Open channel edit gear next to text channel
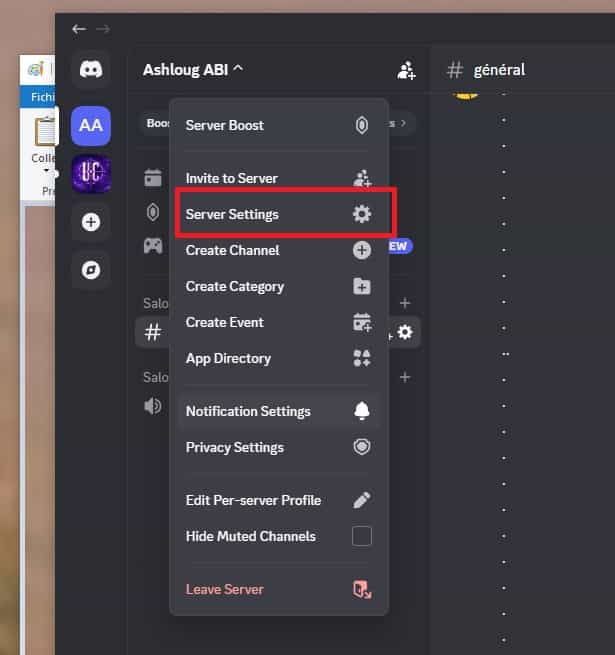 point(405,333)
